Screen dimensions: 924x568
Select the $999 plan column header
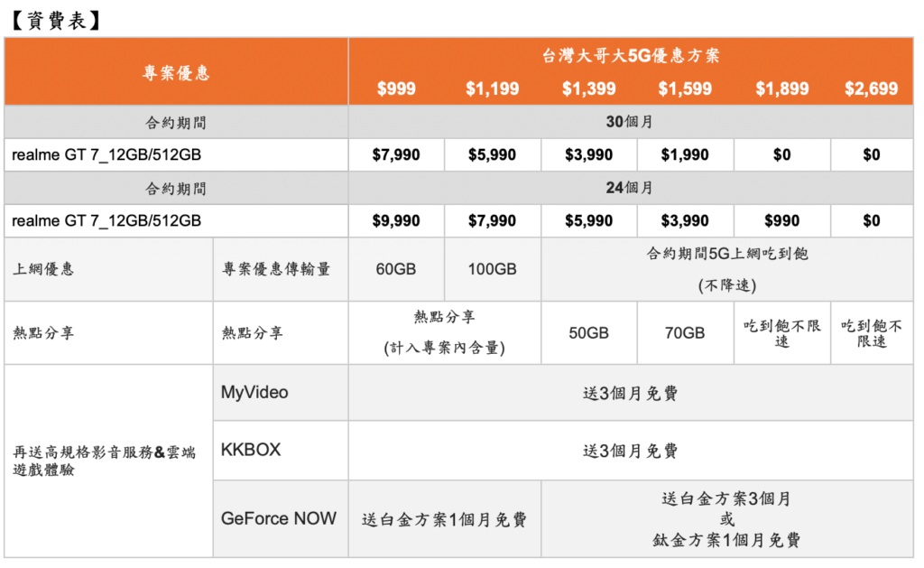tap(396, 88)
